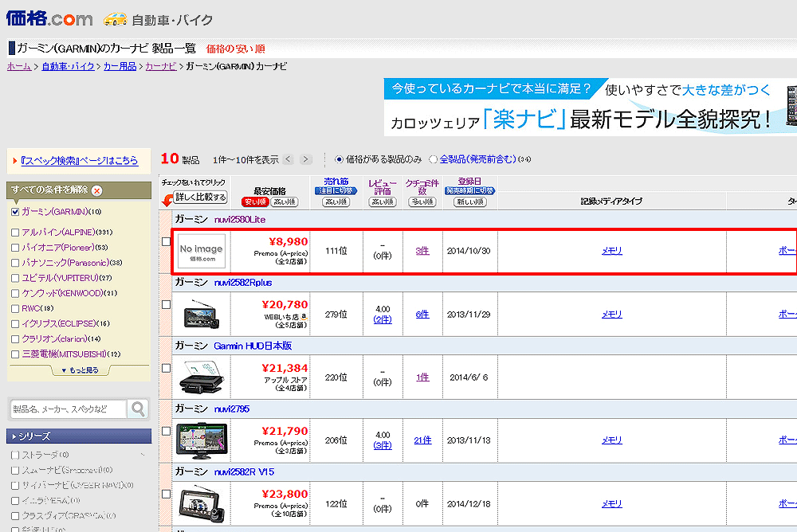Switch to 注目に切替 under 売れ筋
797x532 pixels.
pyautogui.click(x=336, y=190)
